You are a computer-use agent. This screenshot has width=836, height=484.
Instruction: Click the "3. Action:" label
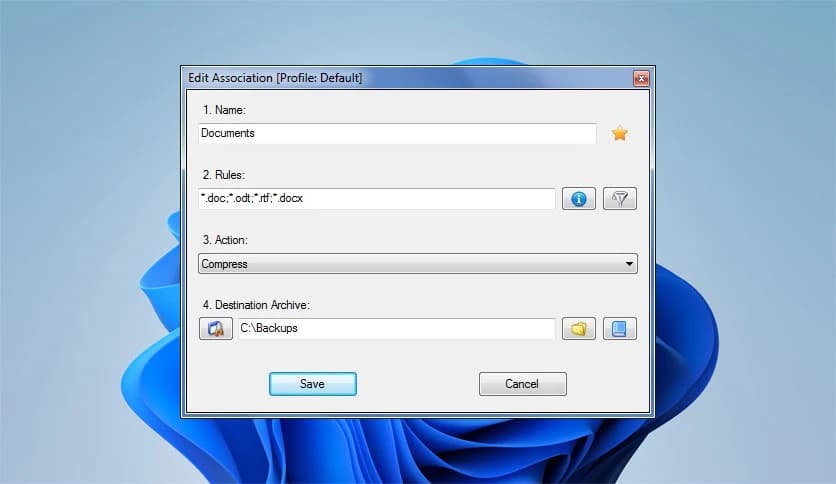(x=225, y=240)
